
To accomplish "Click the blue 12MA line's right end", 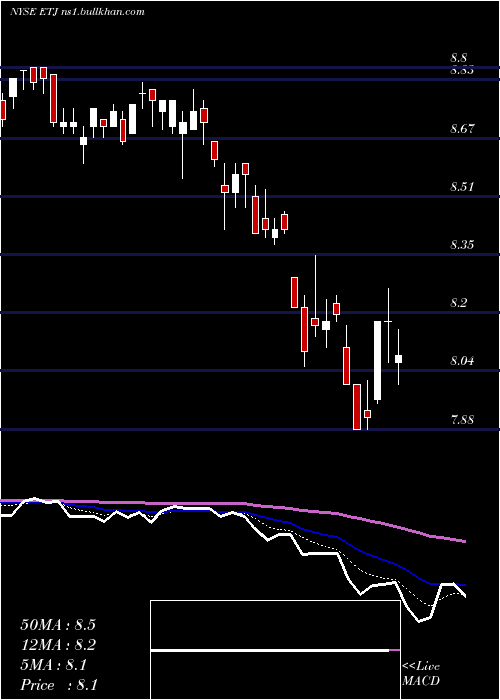I will click(463, 584).
